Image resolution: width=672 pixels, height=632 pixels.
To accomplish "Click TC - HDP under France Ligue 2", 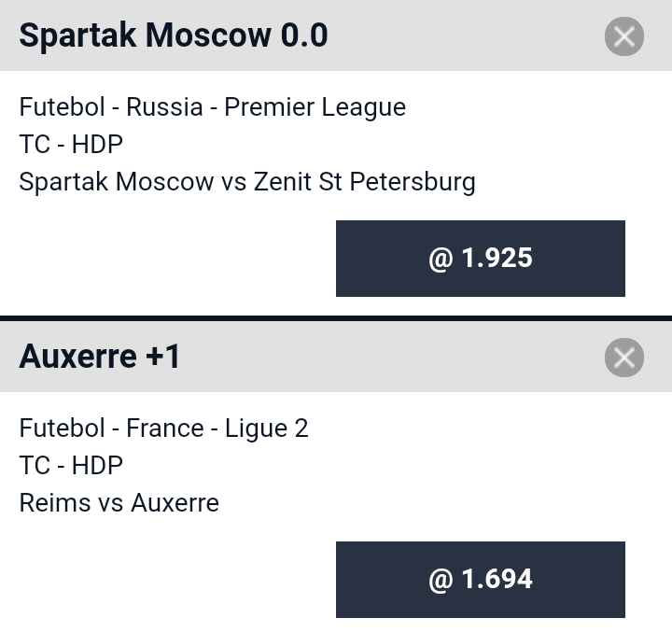I will [71, 465].
